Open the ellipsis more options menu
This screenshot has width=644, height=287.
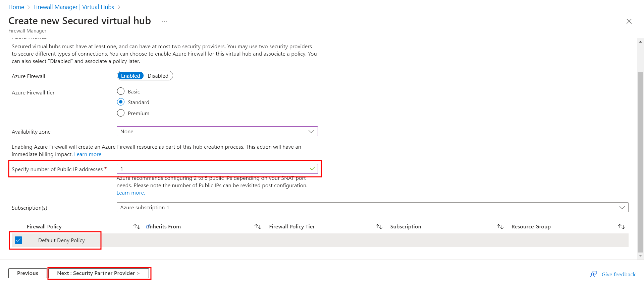coord(164,21)
